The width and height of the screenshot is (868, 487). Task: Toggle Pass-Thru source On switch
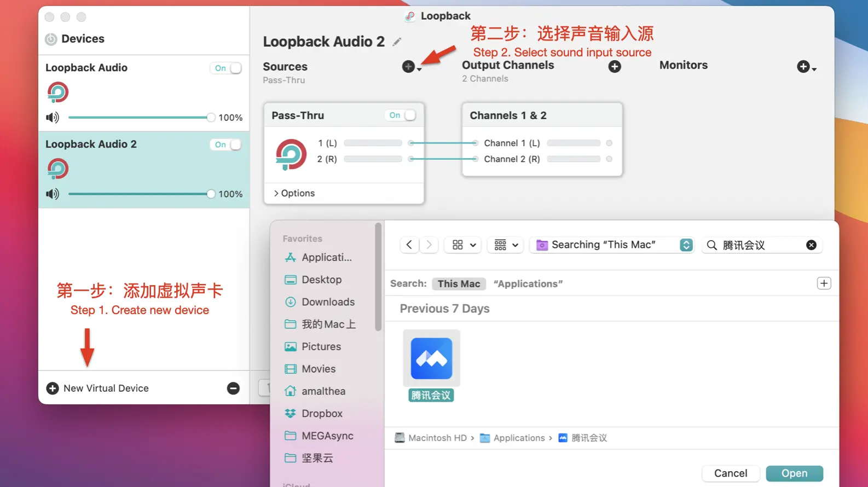tap(401, 115)
